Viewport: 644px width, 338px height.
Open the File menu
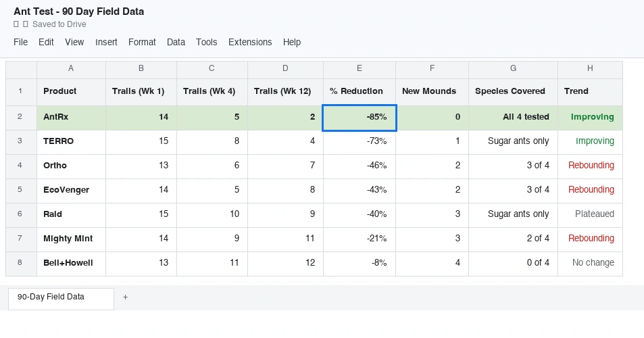[x=20, y=42]
